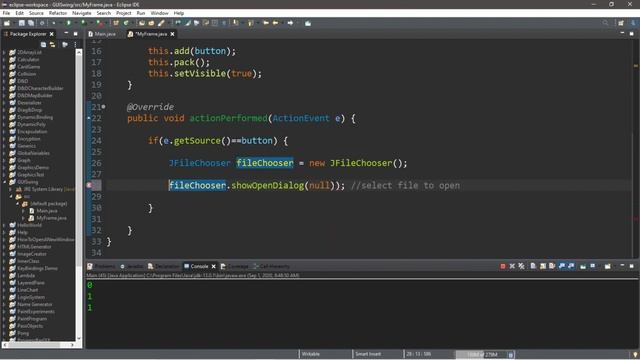This screenshot has width=640, height=360.
Task: Click the Save All toolbar icon
Action: [31, 23]
